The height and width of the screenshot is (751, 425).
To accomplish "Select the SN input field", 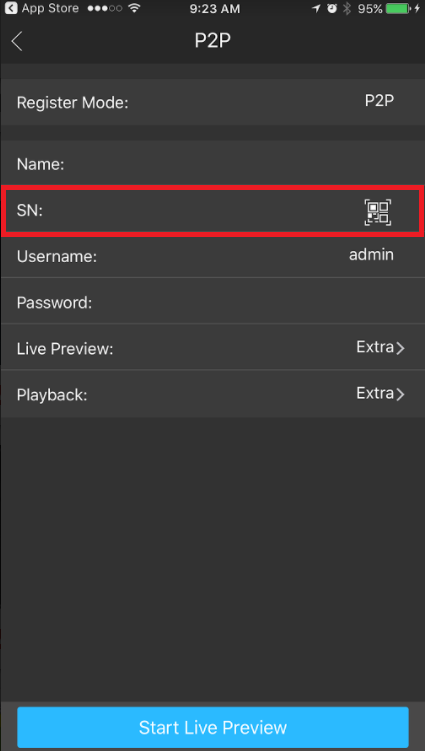I will coord(212,211).
